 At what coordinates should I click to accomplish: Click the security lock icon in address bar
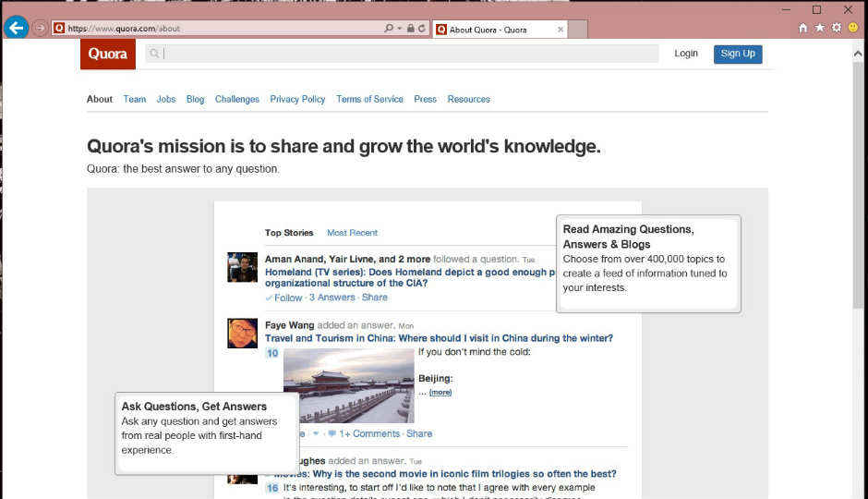click(411, 29)
